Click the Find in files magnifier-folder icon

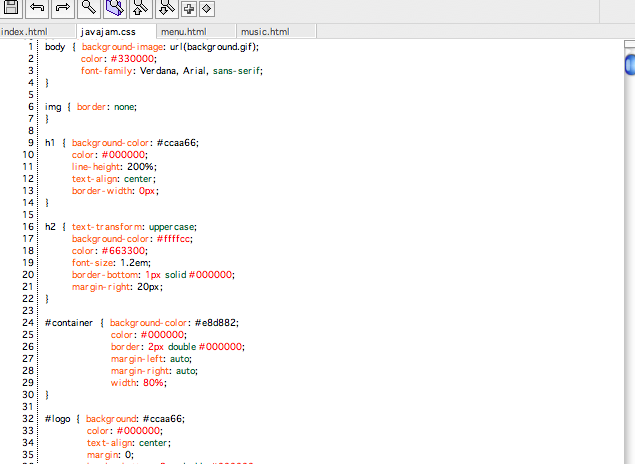click(x=115, y=8)
